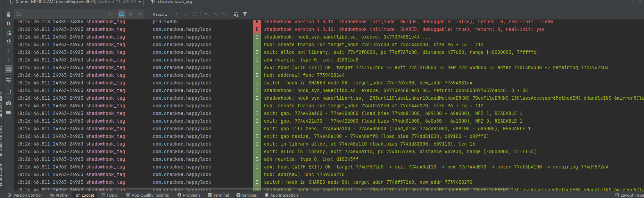Toggle Match Case (Cc) in search
The image size is (644, 198).
point(121,14)
